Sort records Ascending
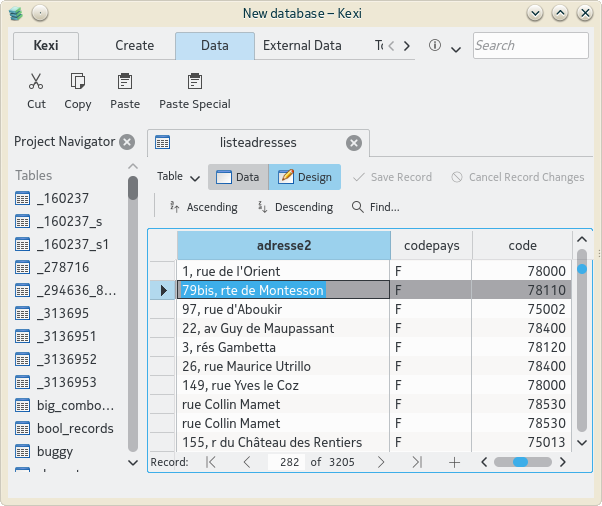The width and height of the screenshot is (602, 506). (203, 207)
